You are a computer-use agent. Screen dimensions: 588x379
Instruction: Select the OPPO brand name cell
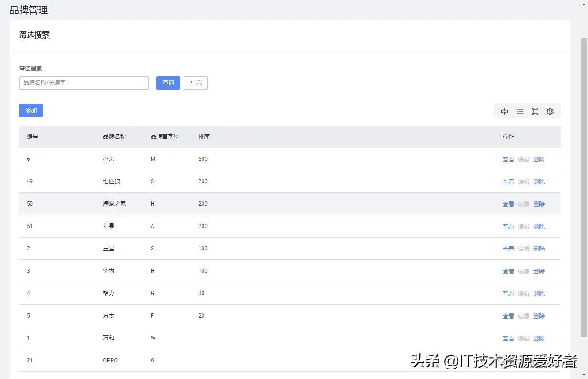point(110,360)
